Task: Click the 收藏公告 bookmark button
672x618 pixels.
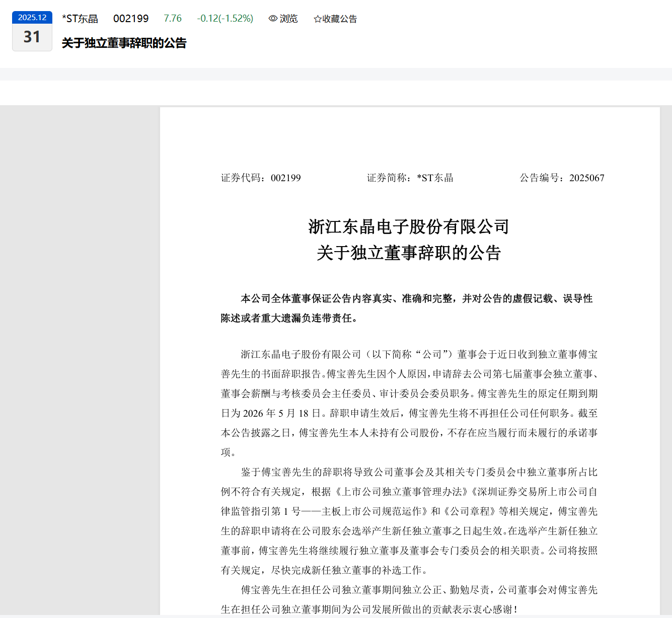Action: point(335,19)
